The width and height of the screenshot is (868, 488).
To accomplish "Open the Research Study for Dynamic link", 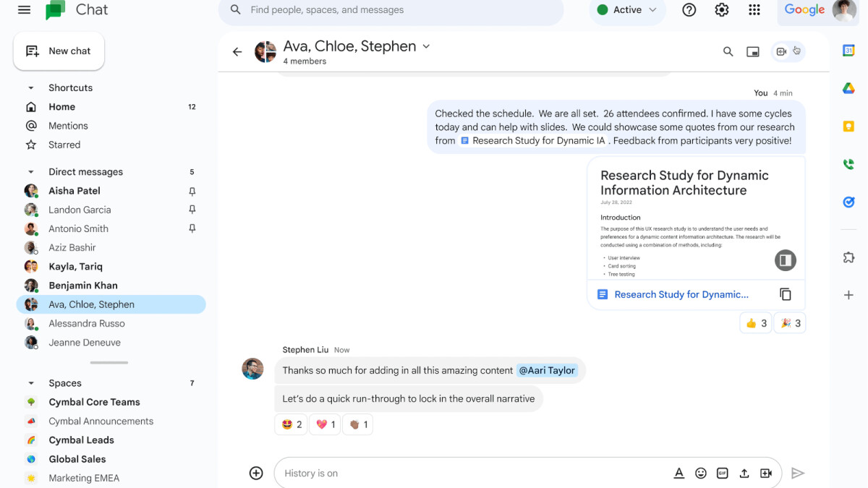I will (680, 294).
